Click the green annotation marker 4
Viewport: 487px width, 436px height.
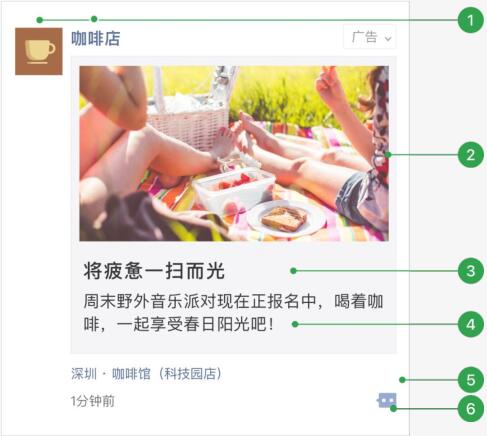pyautogui.click(x=470, y=324)
